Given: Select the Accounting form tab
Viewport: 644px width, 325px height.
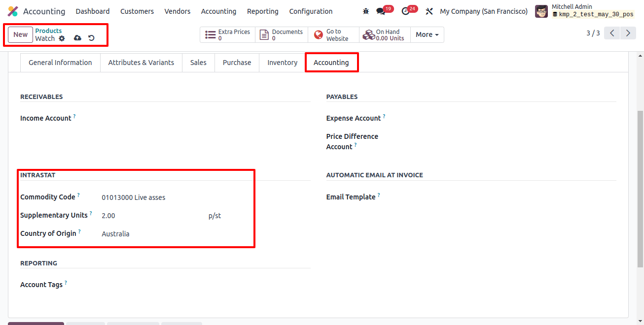Looking at the screenshot, I should [x=331, y=63].
